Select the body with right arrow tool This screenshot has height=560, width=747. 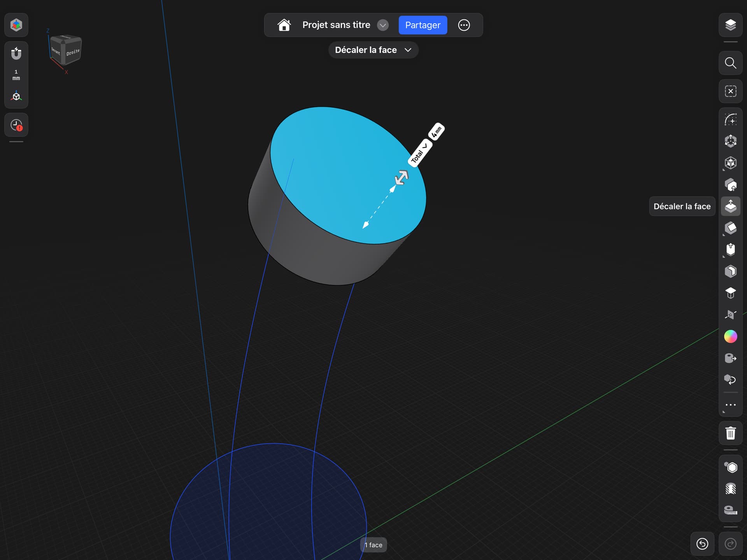[730, 358]
